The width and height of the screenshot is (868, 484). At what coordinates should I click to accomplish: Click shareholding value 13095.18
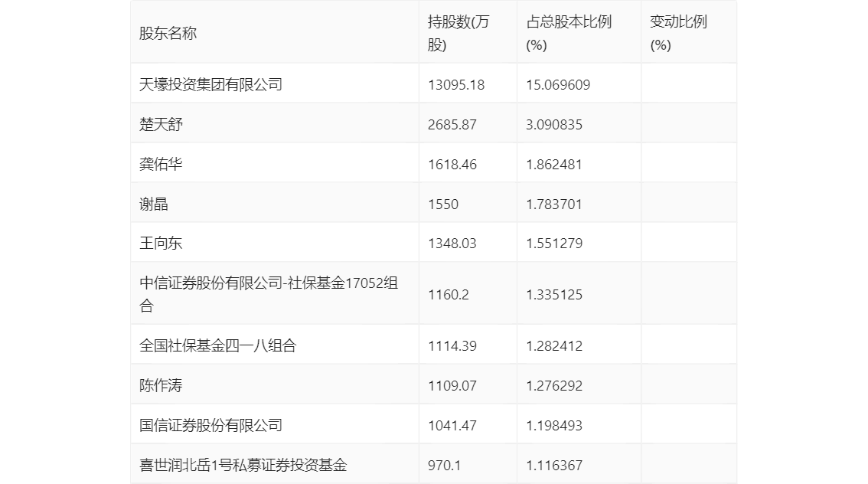coord(456,85)
